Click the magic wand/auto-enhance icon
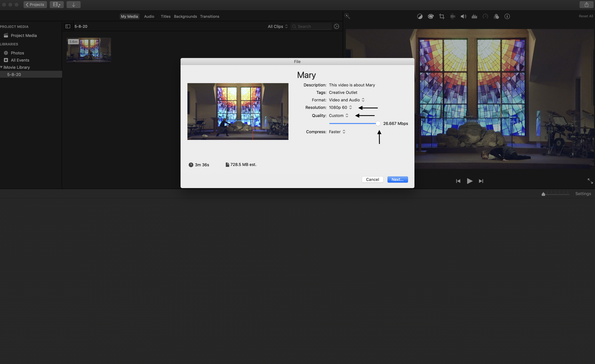The height and width of the screenshot is (364, 595). tap(348, 17)
